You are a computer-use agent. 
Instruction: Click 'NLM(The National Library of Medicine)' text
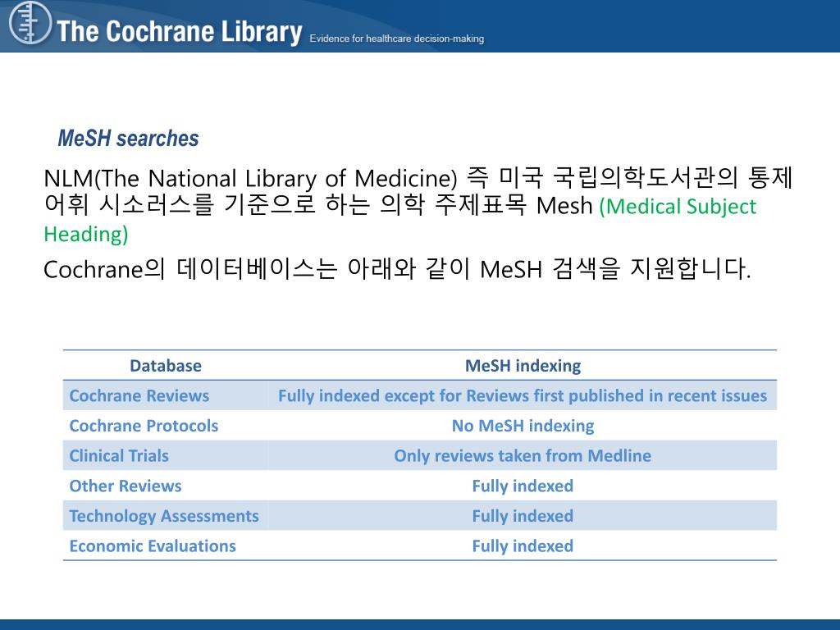251,178
